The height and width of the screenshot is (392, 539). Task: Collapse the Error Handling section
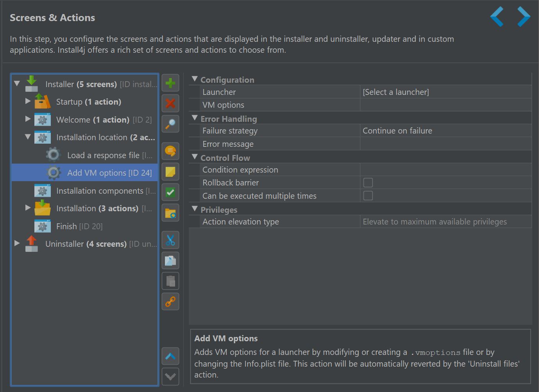pyautogui.click(x=195, y=118)
